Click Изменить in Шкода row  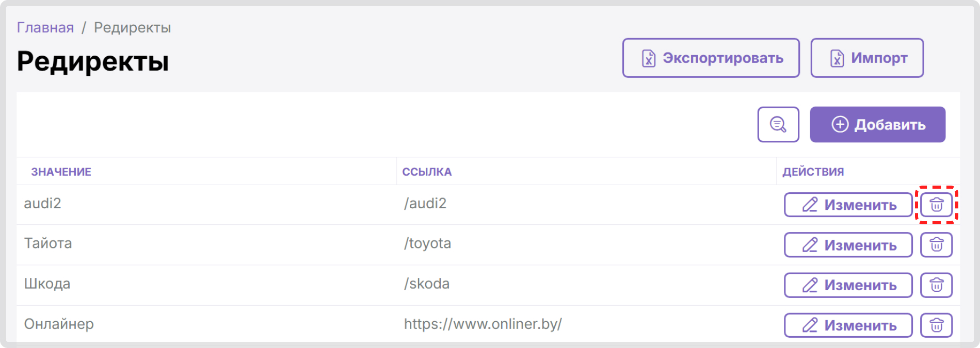click(x=848, y=285)
